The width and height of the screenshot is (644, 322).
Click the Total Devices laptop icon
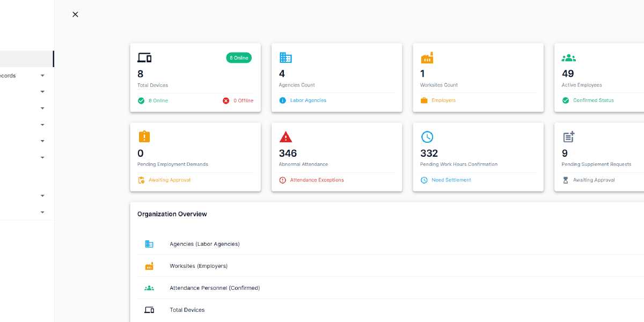(x=144, y=57)
